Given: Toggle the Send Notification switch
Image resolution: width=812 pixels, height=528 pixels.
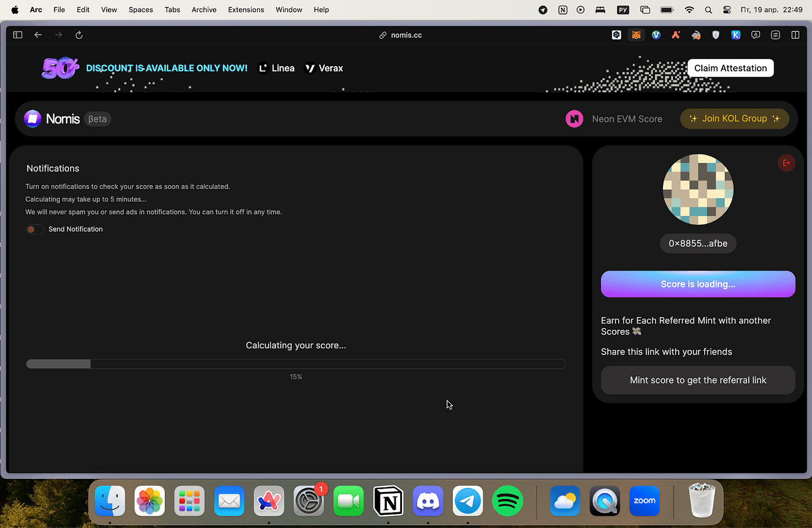Looking at the screenshot, I should [x=35, y=230].
